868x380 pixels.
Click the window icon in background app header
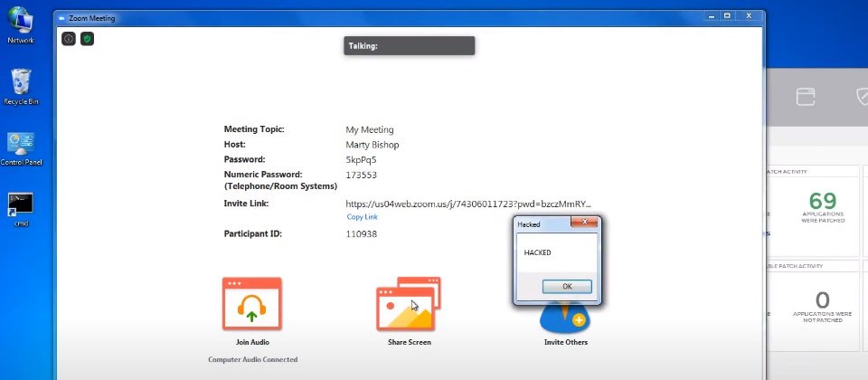(806, 97)
